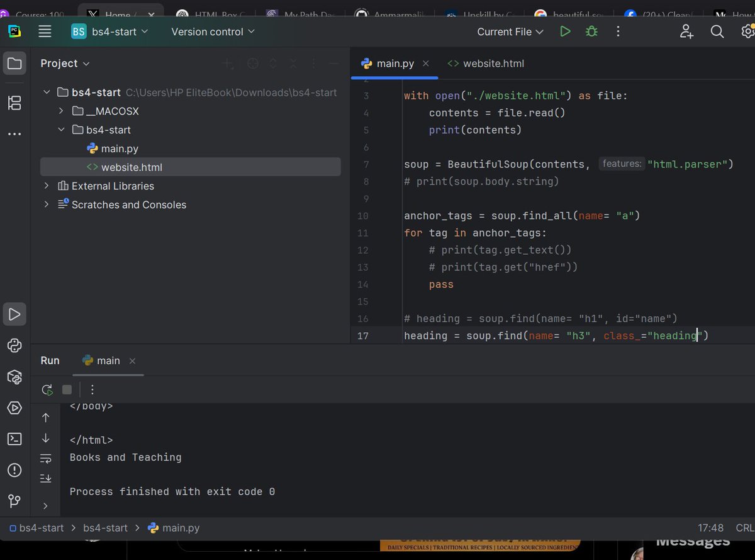The width and height of the screenshot is (755, 560).
Task: Open the Version control dropdown
Action: (x=213, y=31)
